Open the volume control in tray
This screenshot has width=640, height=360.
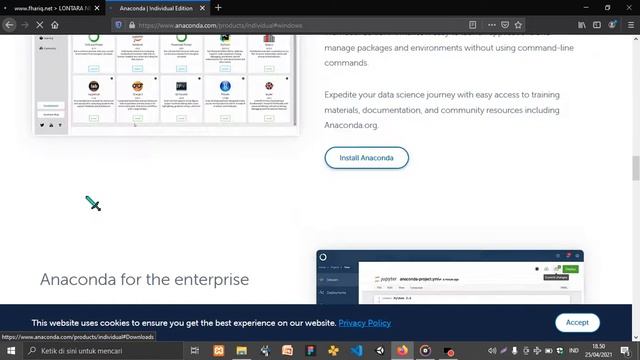pos(492,351)
